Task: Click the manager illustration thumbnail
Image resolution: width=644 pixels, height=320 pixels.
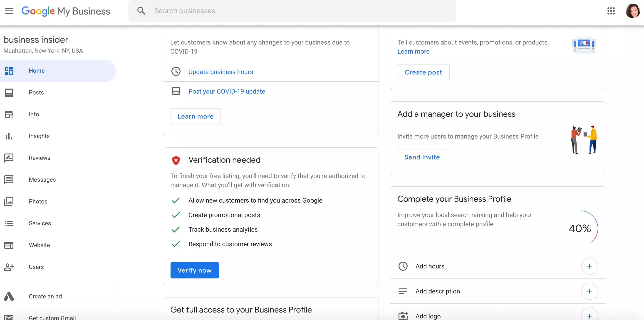Action: [584, 140]
